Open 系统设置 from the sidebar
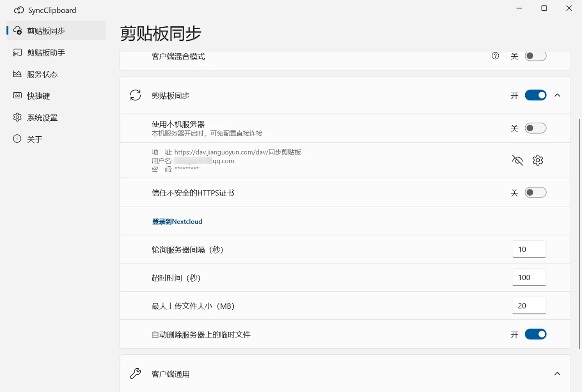This screenshot has width=582, height=392. [x=56, y=118]
